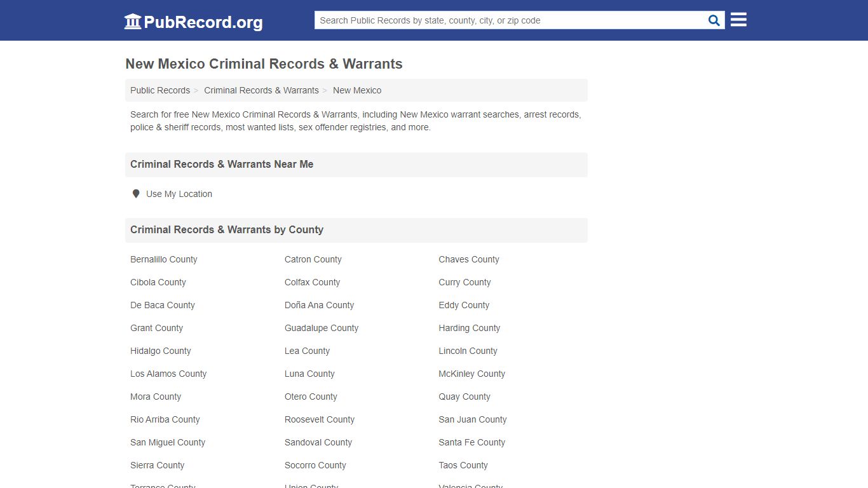This screenshot has height=488, width=868.
Task: Visit Roosevelt County records
Action: [x=320, y=419]
